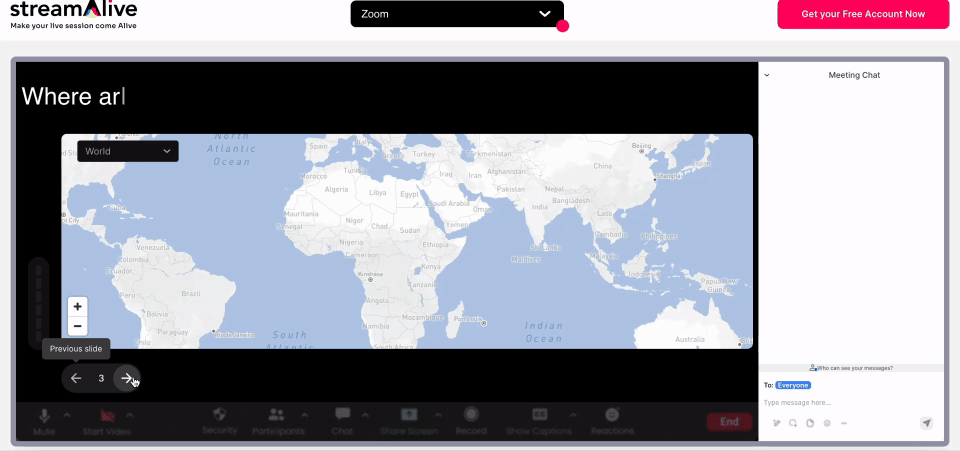Open the Participants icon
This screenshot has width=960, height=451.
[277, 415]
